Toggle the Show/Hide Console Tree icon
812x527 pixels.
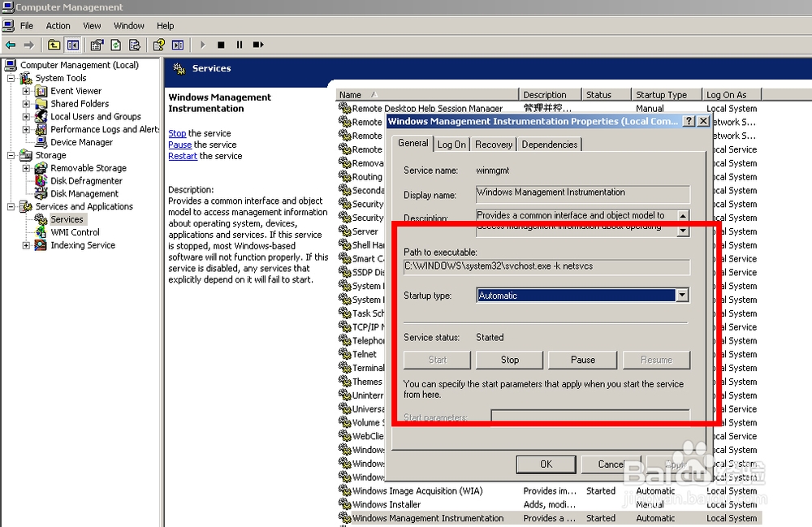pos(73,45)
